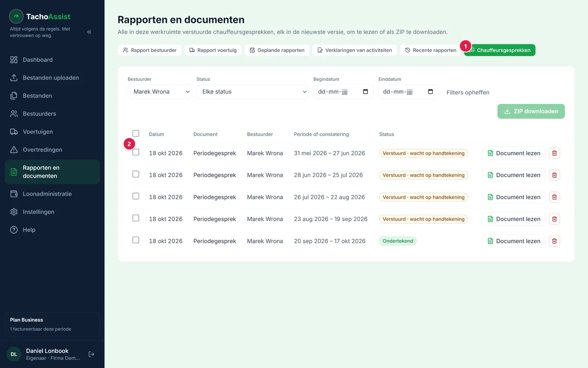Screen dimensions: 588x368
Task: Delete the 20 sep 2026 – 17 okt 2026 report
Action: pyautogui.click(x=554, y=241)
